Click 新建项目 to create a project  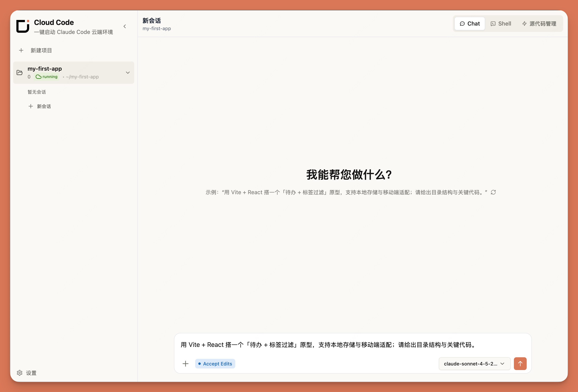coord(41,50)
